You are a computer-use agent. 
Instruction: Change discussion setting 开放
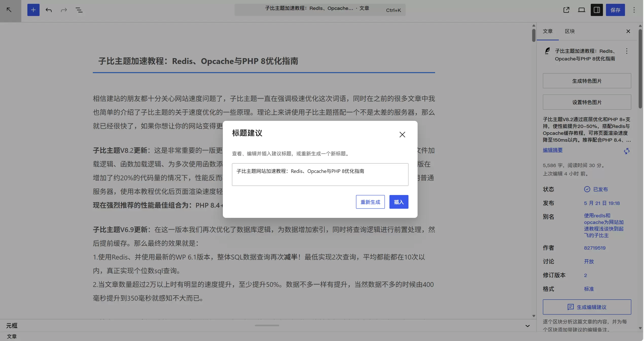[589, 262]
